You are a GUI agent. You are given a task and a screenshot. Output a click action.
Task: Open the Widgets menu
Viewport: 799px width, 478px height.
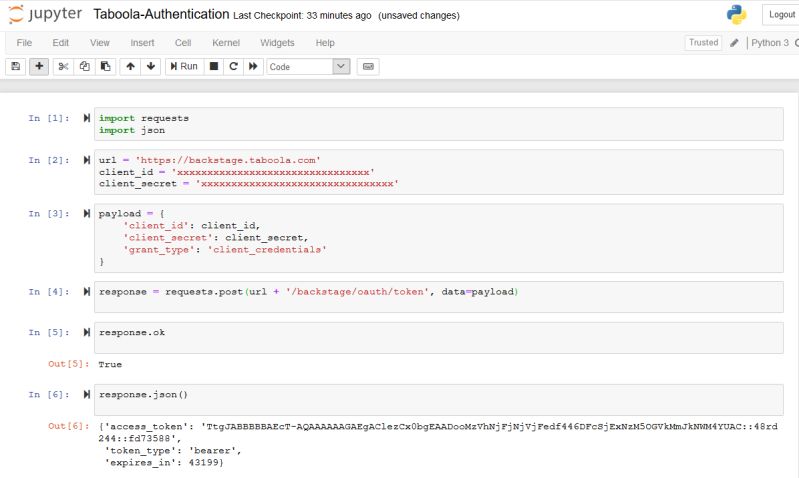click(x=277, y=43)
